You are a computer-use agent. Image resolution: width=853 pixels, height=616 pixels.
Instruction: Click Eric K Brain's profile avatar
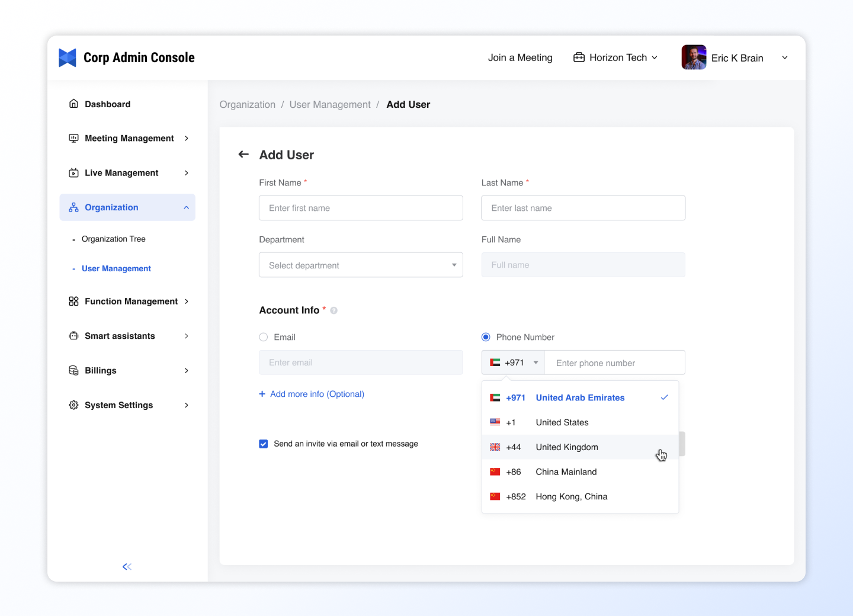(694, 57)
